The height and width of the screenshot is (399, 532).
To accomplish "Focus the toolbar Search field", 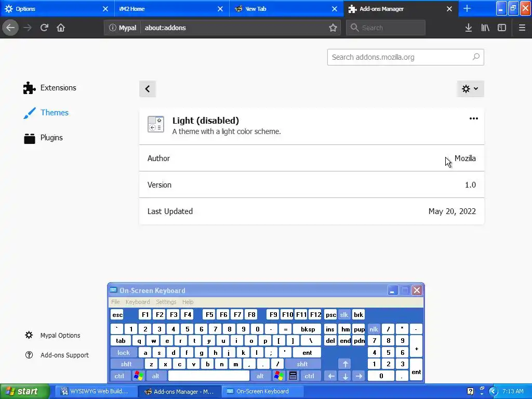I will 385,28.
